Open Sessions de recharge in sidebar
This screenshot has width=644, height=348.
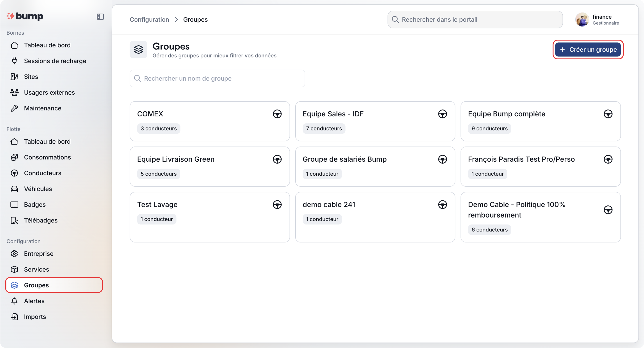click(55, 61)
